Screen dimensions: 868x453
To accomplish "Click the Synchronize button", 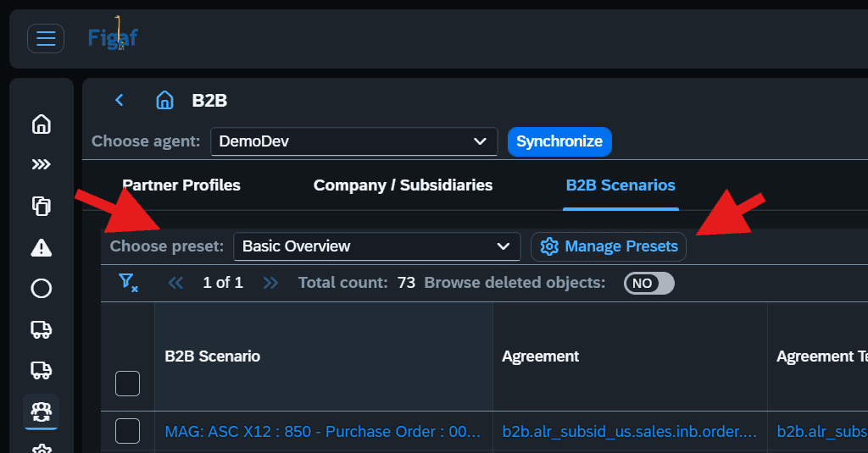I will point(559,141).
